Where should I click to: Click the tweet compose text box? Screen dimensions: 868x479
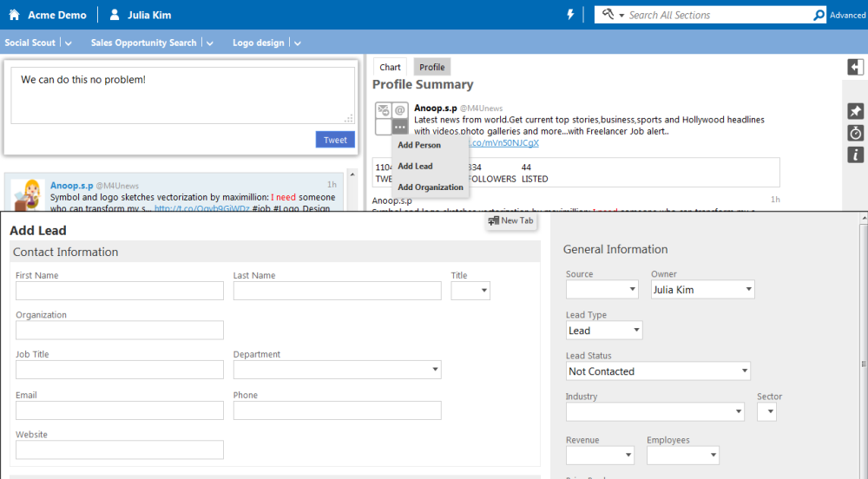(x=182, y=95)
